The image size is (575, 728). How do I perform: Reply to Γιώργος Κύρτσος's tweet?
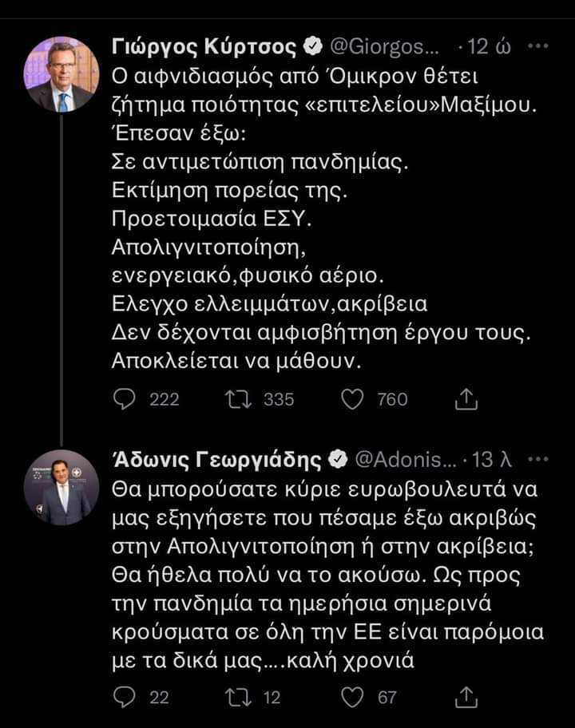125,399
